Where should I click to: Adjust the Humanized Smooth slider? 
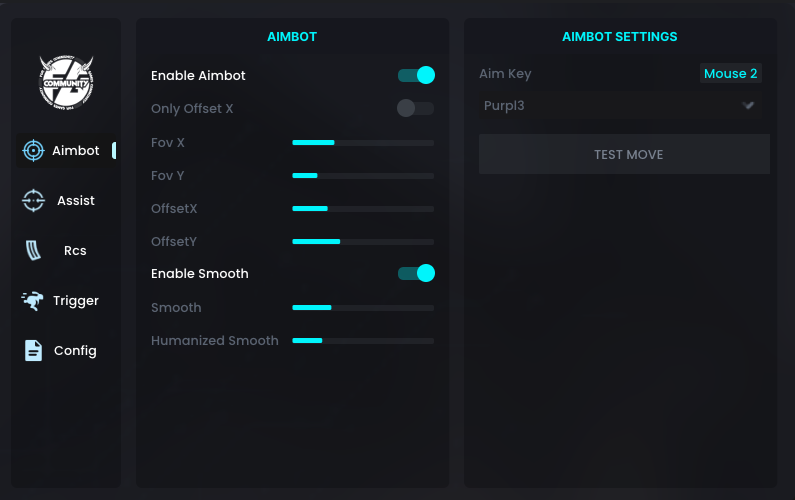pos(363,341)
